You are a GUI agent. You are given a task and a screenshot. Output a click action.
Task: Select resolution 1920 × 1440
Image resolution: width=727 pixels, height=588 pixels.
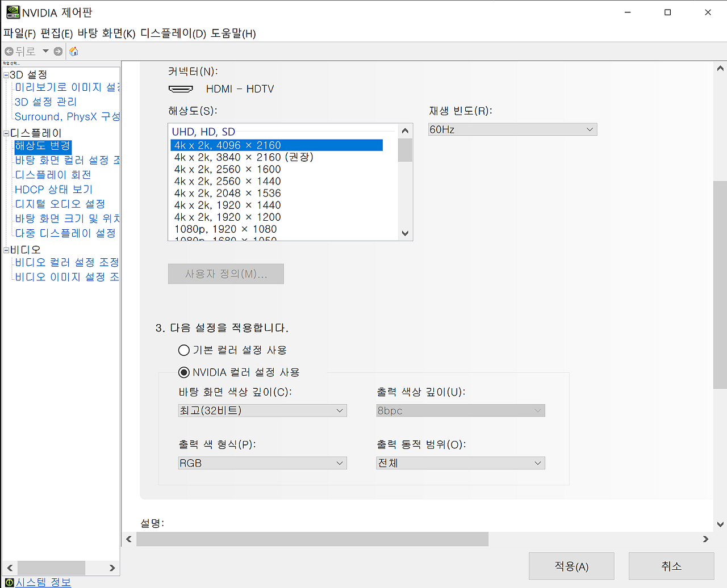click(227, 205)
